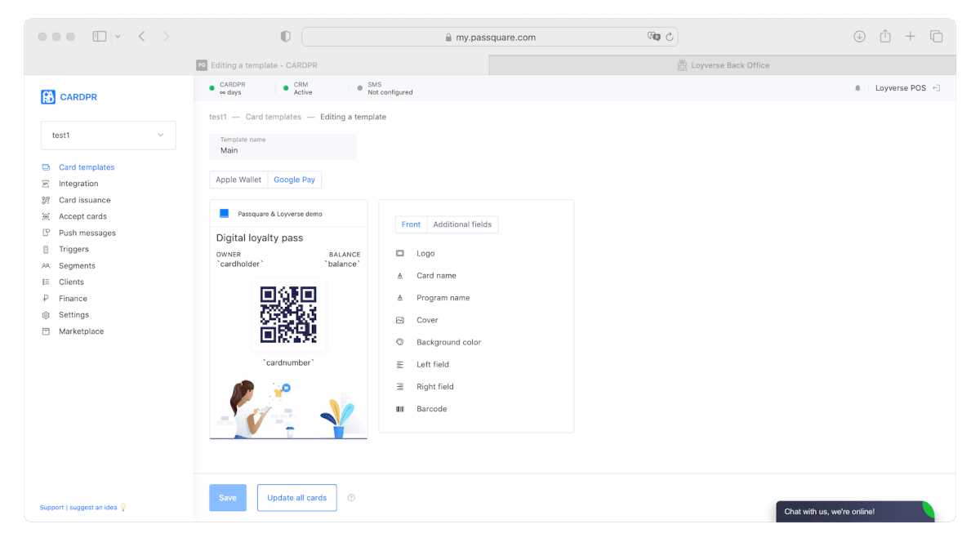The image size is (980, 551).
Task: Click the Safari share icon
Action: (x=885, y=37)
